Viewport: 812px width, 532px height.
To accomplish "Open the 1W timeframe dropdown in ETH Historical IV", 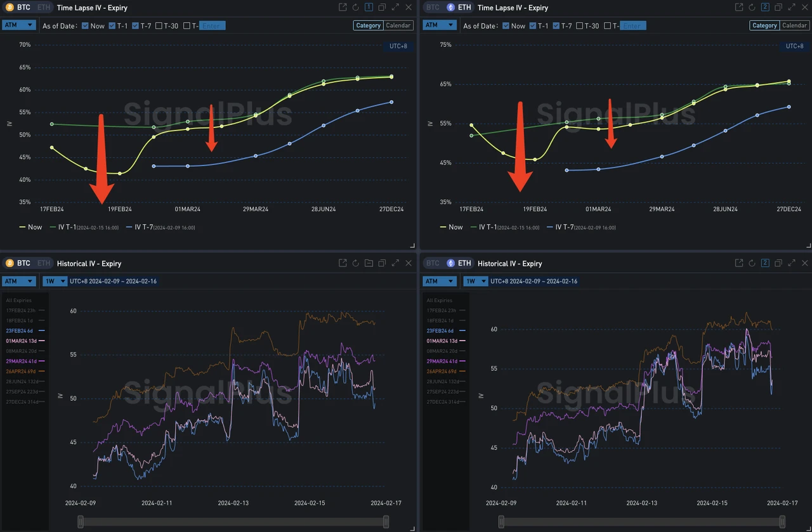I will 476,280.
